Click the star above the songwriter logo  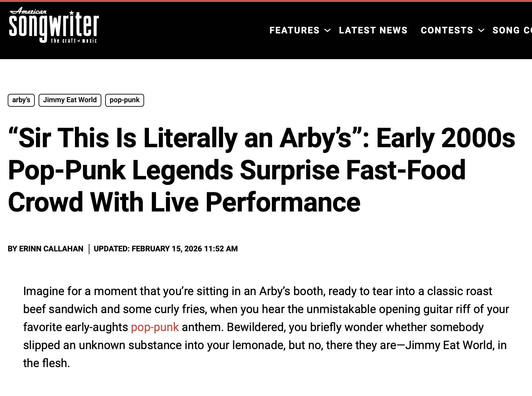click(71, 13)
